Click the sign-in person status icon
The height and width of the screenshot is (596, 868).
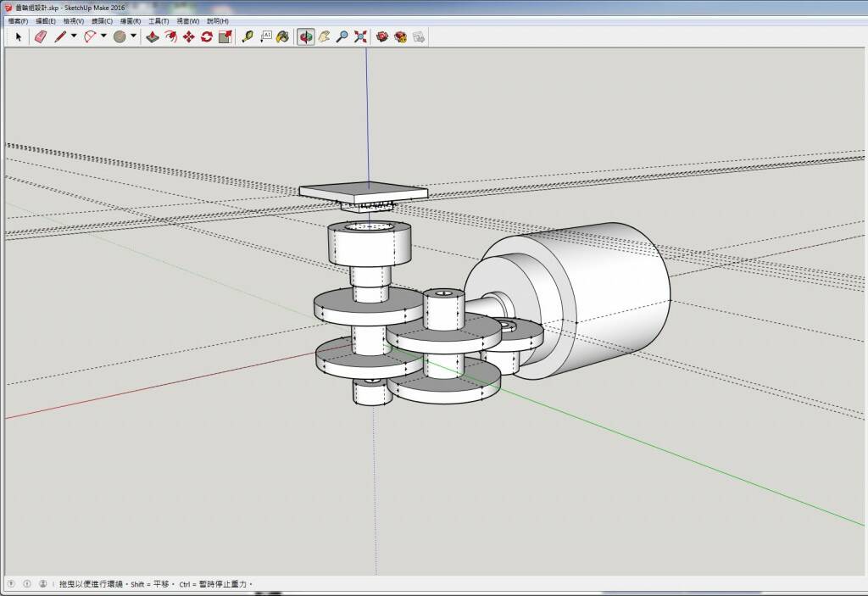point(43,584)
